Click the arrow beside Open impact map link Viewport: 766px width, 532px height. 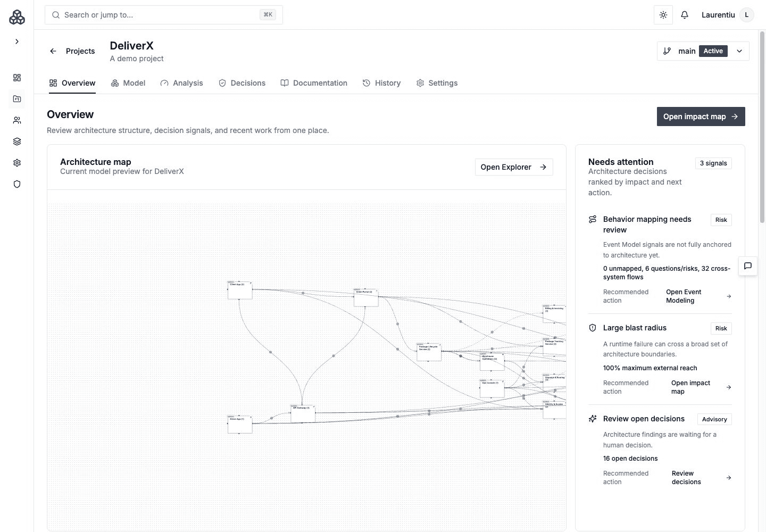pyautogui.click(x=729, y=387)
